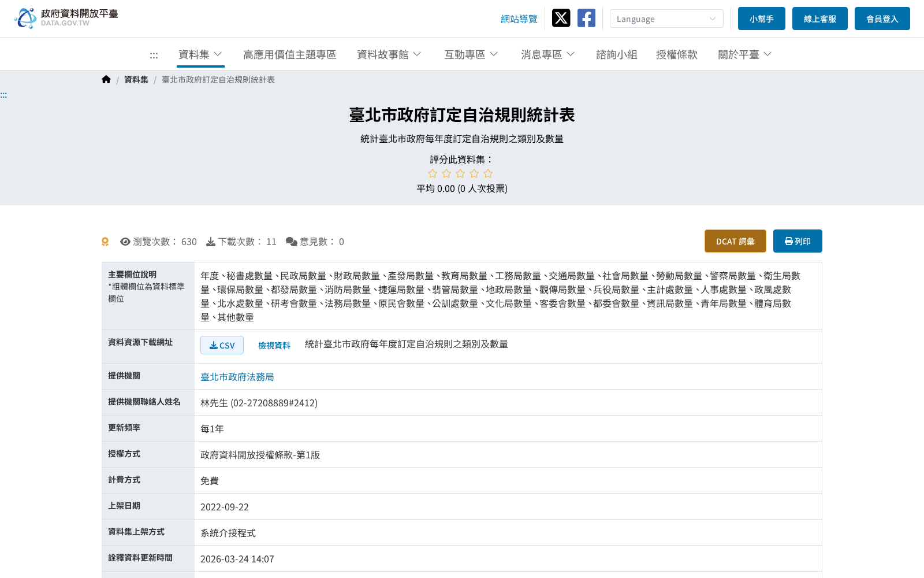Open the Facebook social icon
The image size is (924, 578).
pyautogui.click(x=586, y=18)
